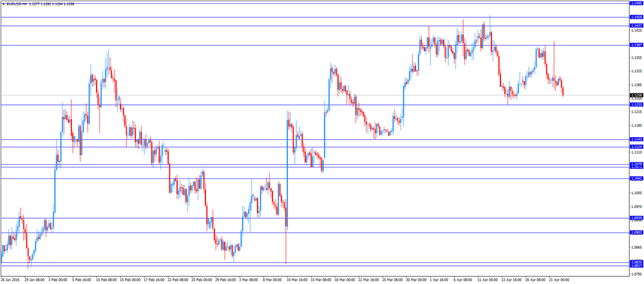Viewport: 644px width, 284px height.
Task: Click the 1.1459 price level label
Action: (636, 17)
